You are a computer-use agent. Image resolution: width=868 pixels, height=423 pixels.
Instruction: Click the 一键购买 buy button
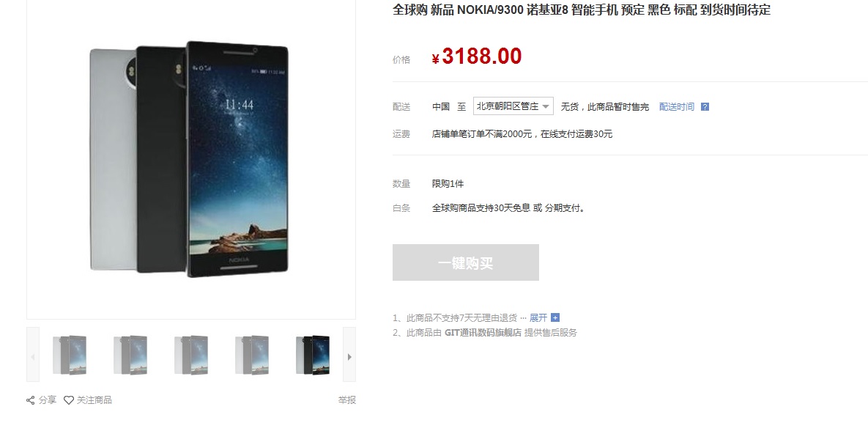[466, 262]
